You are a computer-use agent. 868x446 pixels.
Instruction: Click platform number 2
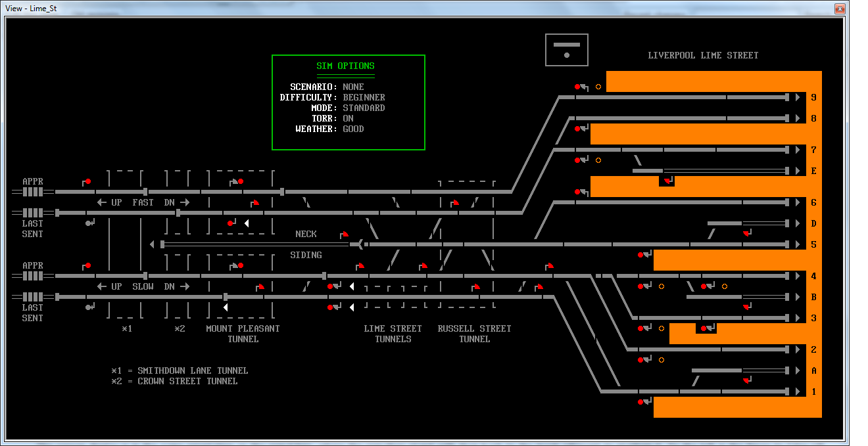(x=814, y=349)
